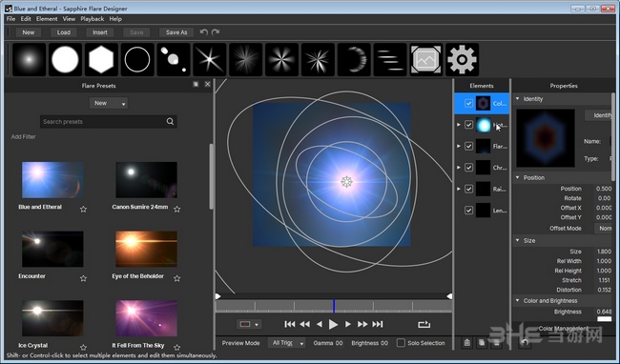Open the All Trigger preview mode dropdown
This screenshot has width=620, height=364.
point(287,343)
